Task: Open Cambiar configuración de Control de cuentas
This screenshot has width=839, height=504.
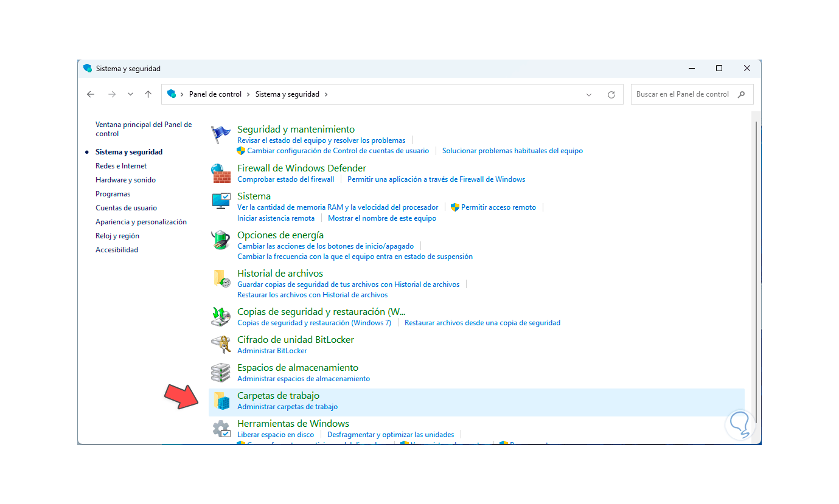Action: pos(338,151)
